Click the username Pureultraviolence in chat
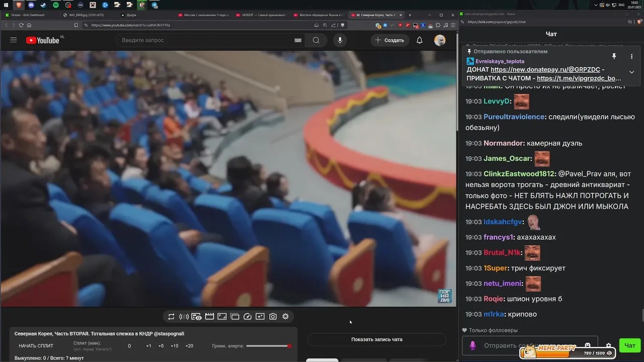644x362 pixels. (x=514, y=117)
